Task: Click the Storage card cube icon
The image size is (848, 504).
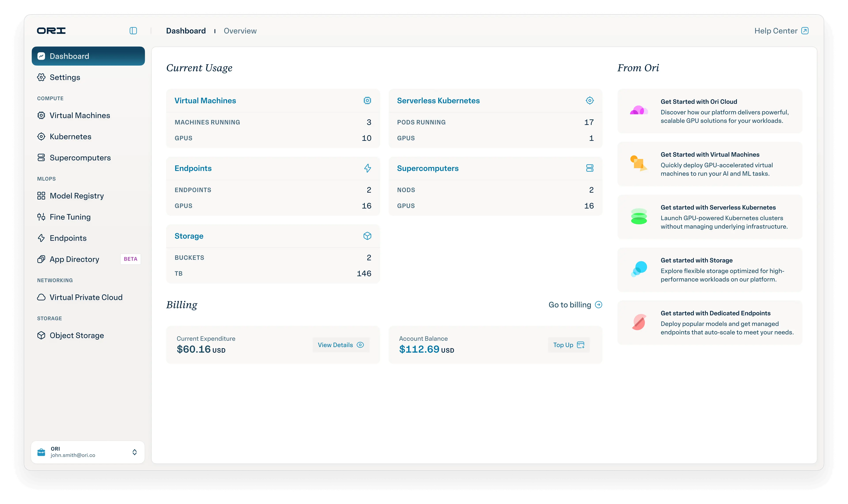Action: click(x=367, y=236)
